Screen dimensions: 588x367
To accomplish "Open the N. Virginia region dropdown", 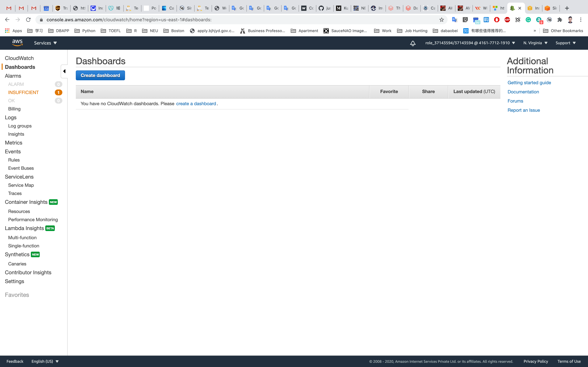I will click(535, 43).
